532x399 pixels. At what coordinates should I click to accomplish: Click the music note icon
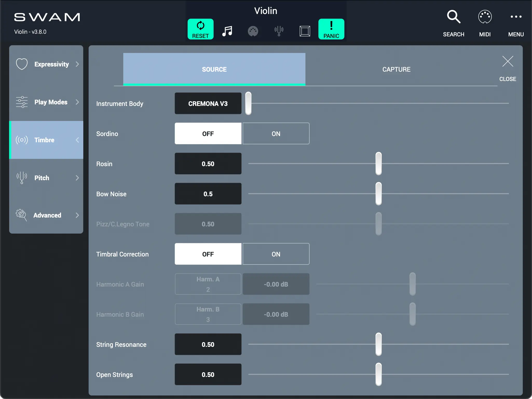[227, 31]
